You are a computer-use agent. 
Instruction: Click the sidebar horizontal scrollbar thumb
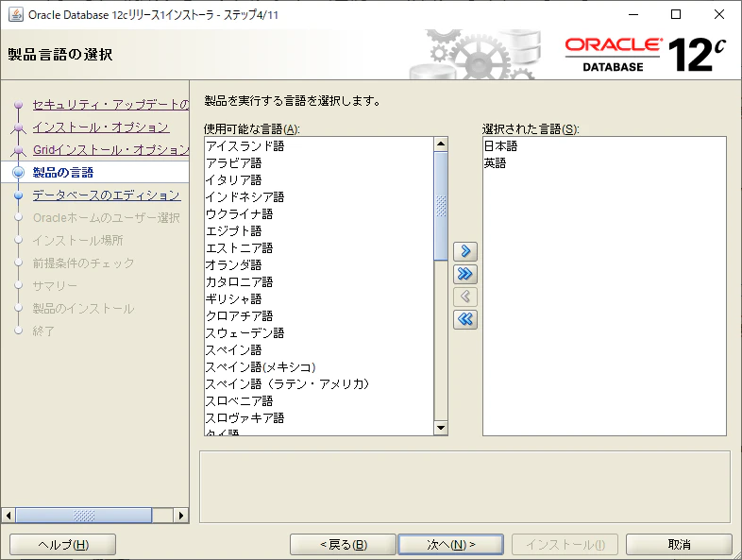[x=84, y=515]
